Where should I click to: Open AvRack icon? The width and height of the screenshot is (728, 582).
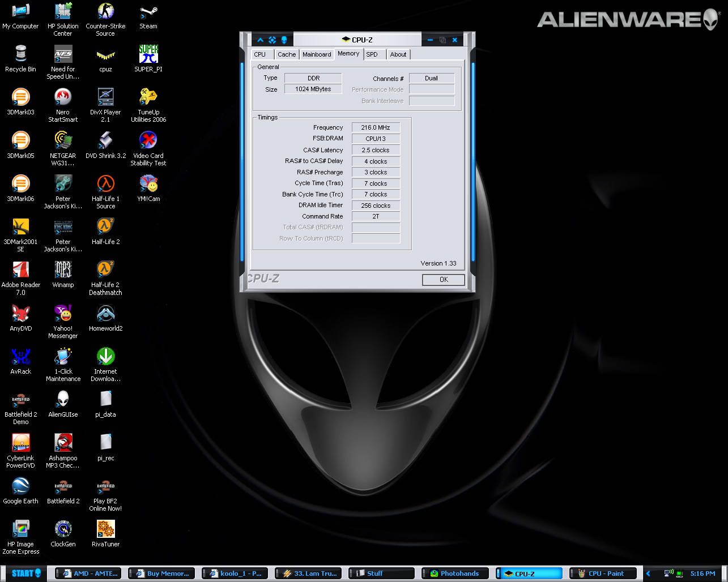(x=20, y=362)
